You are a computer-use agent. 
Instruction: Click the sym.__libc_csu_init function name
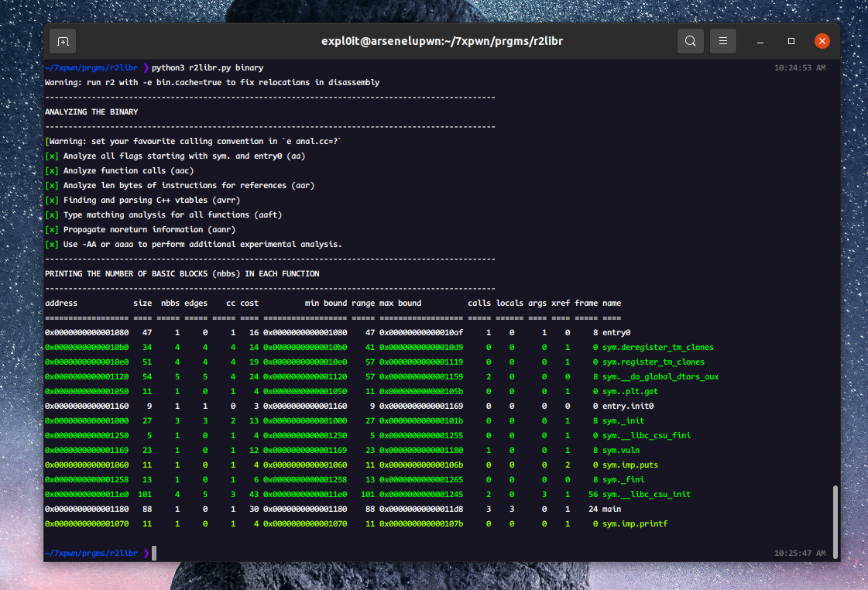click(646, 494)
